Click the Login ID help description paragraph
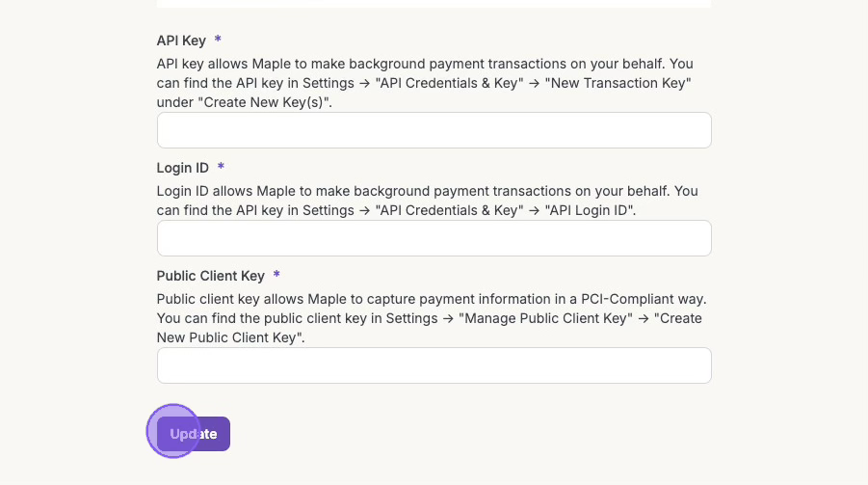 coord(424,201)
